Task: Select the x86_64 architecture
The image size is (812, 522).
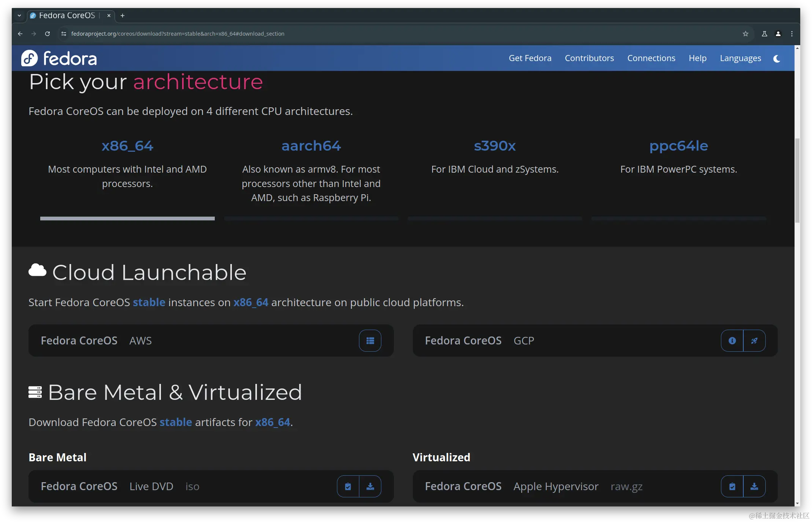Action: (x=127, y=146)
